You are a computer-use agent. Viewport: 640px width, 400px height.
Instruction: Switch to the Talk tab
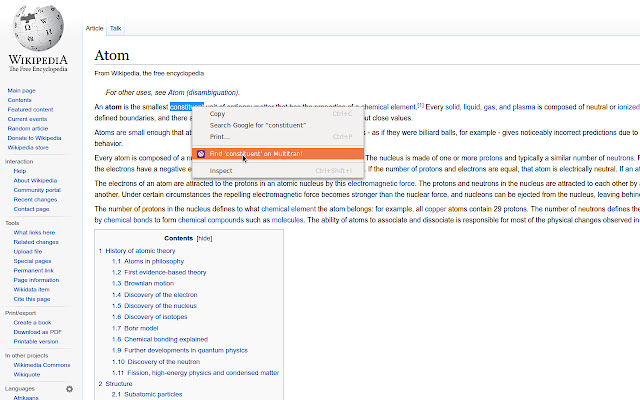116,28
